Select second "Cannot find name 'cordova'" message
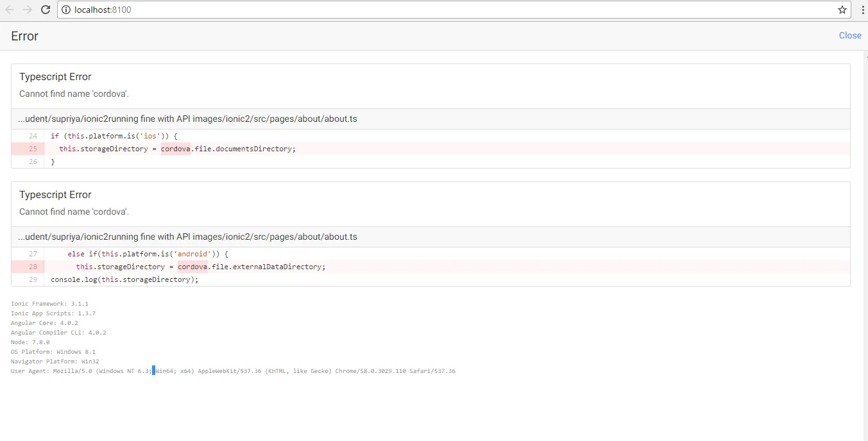 tap(74, 212)
